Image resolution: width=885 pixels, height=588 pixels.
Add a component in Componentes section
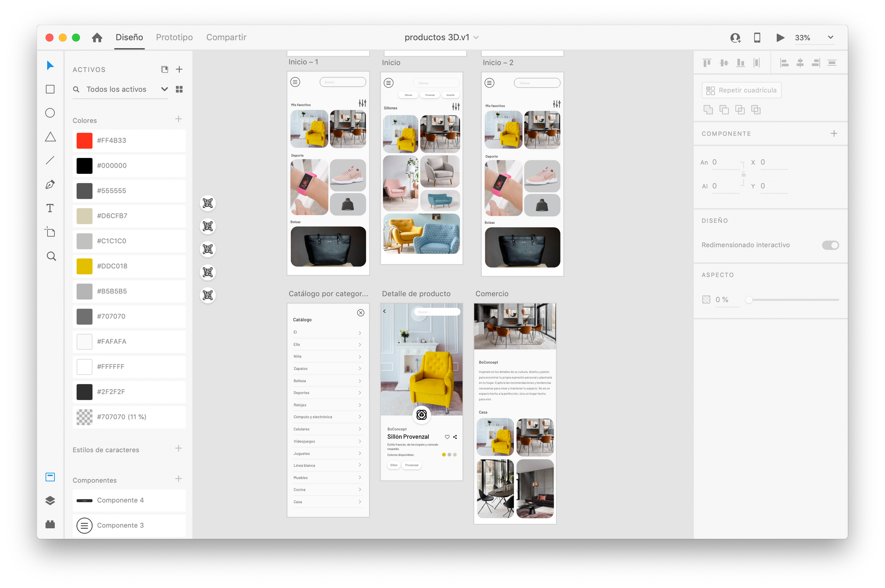point(178,479)
